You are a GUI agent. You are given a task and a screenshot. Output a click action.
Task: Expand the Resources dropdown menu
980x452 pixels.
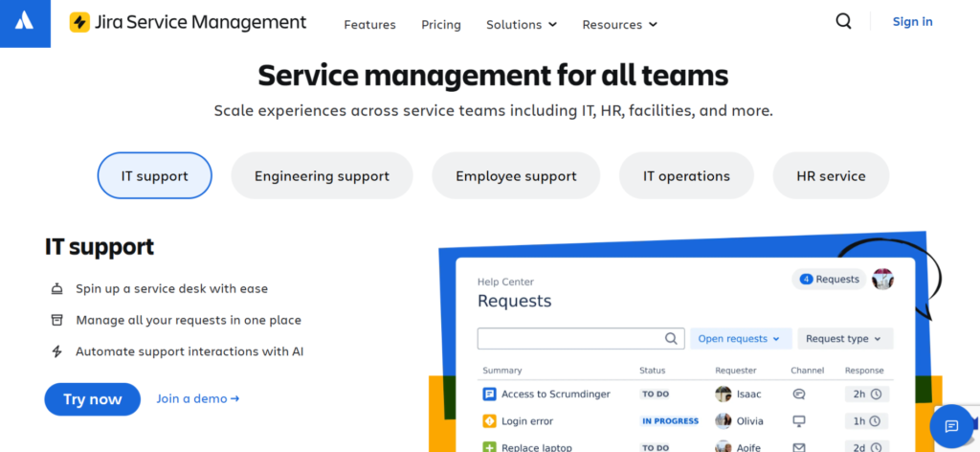pyautogui.click(x=619, y=24)
